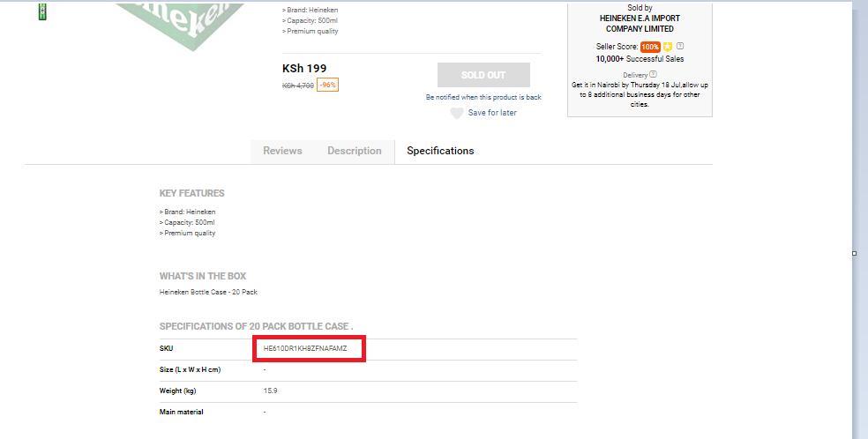Screen dimensions: 868x439
Task: Click the 100% seller score badge
Action: pyautogui.click(x=650, y=47)
